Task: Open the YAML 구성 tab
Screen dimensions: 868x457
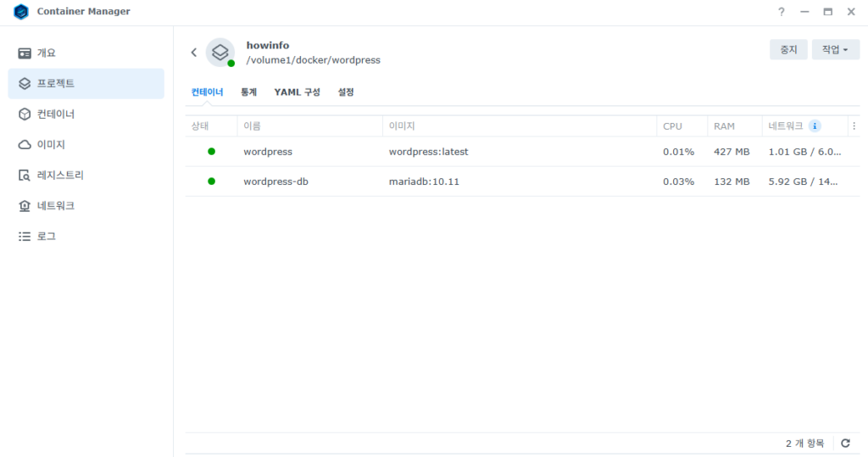Action: (297, 92)
